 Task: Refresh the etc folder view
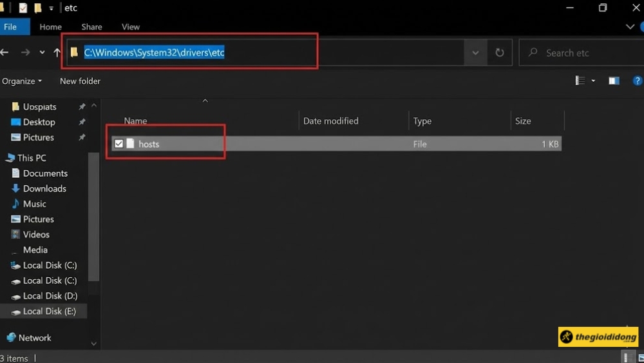tap(500, 52)
